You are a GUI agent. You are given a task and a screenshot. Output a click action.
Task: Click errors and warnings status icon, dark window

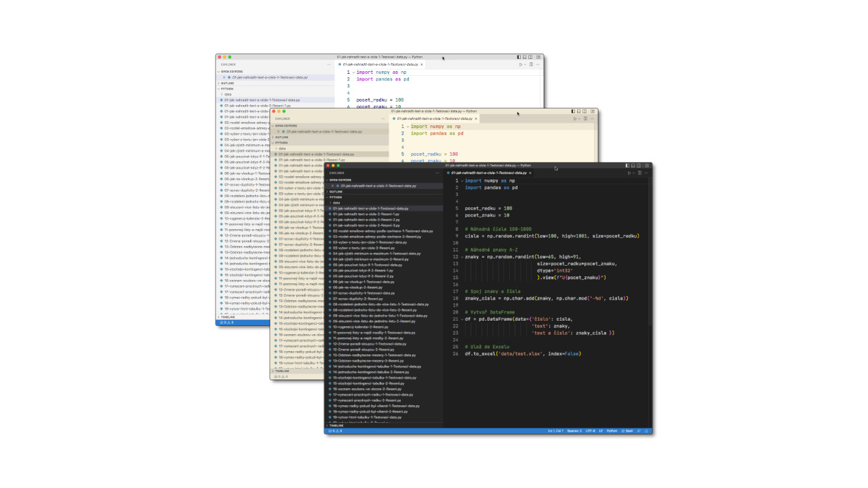(x=335, y=430)
